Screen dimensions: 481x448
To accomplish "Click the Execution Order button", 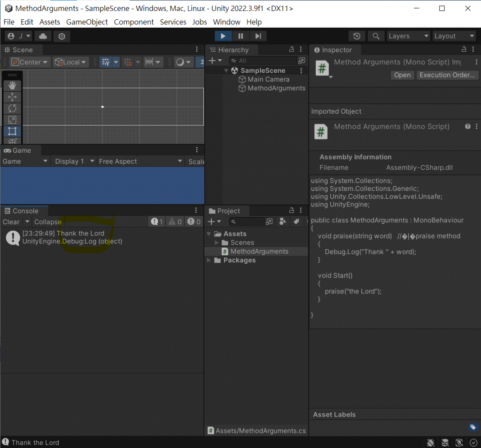I will coord(447,75).
